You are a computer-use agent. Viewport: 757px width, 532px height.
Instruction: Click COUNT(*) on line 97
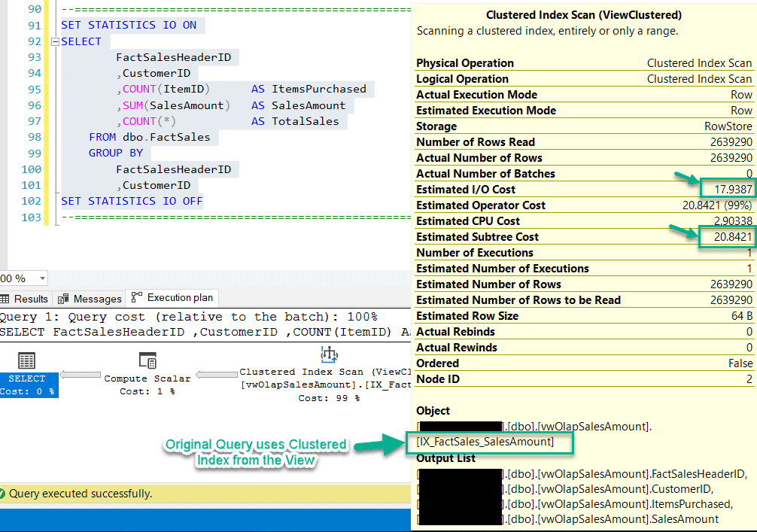coord(149,121)
